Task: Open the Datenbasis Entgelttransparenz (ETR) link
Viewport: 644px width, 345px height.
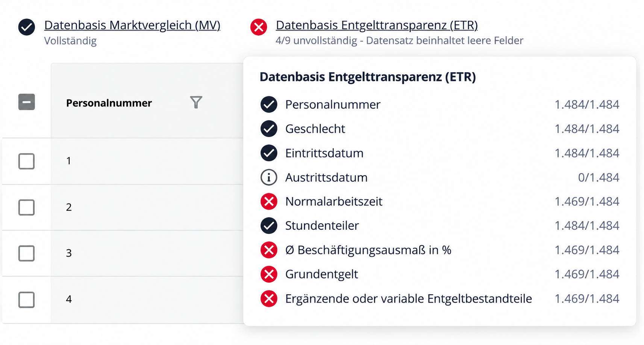Action: click(x=377, y=25)
